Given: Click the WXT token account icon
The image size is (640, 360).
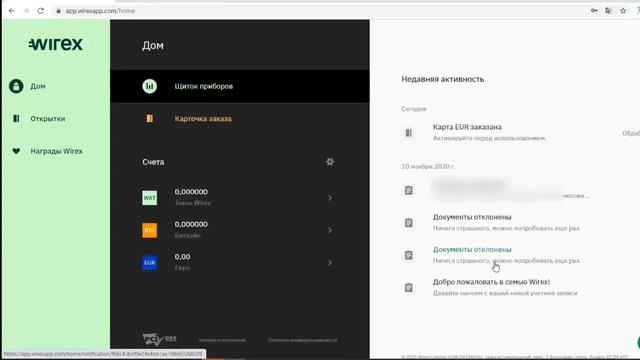Looking at the screenshot, I should pyautogui.click(x=149, y=198).
